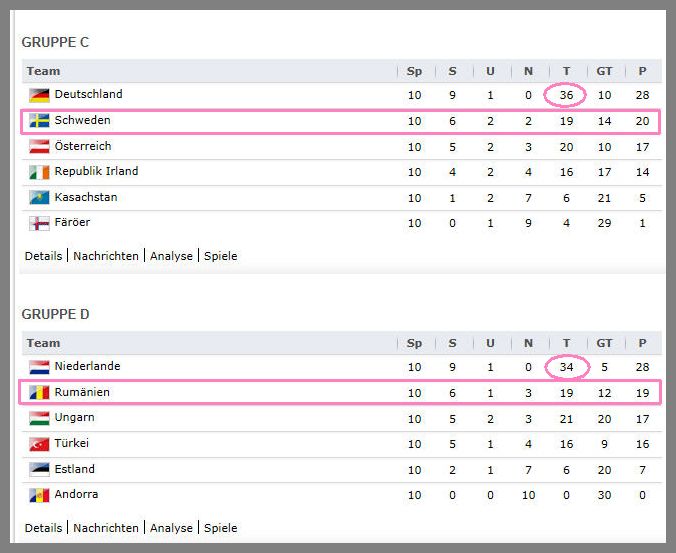The width and height of the screenshot is (676, 553).
Task: Click the Team column header in Gruppe D
Action: (x=43, y=343)
